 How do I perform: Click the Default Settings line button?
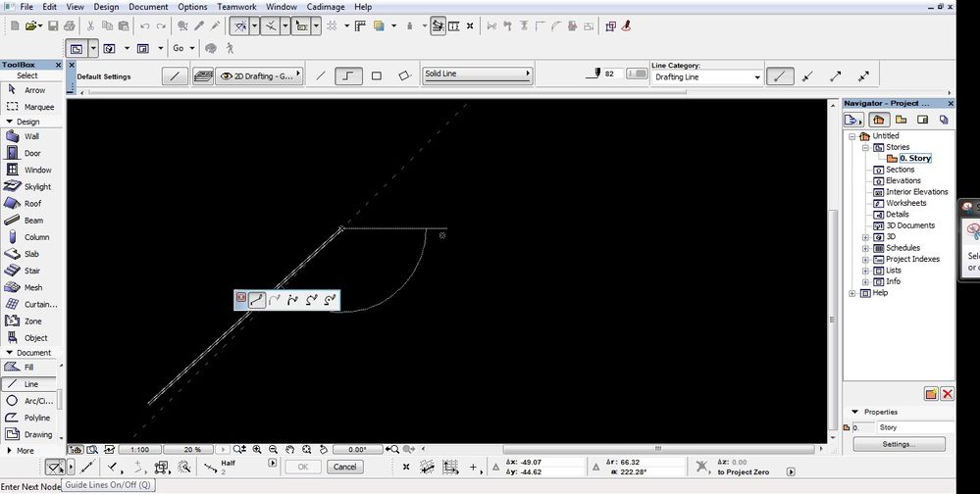click(x=175, y=76)
